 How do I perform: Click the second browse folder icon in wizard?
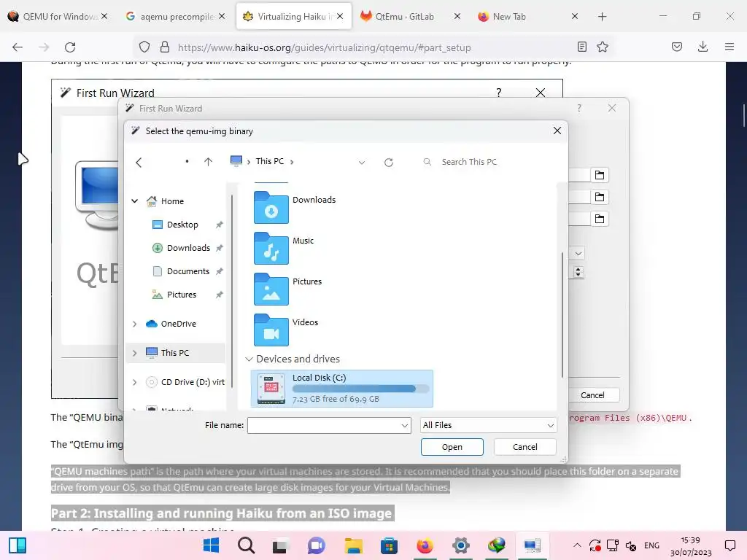pos(600,197)
